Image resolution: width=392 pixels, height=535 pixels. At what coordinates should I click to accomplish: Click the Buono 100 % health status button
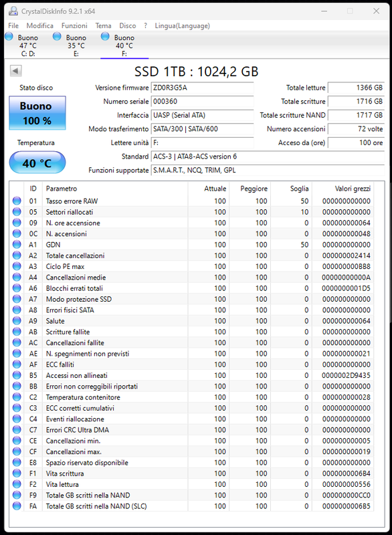(x=37, y=113)
